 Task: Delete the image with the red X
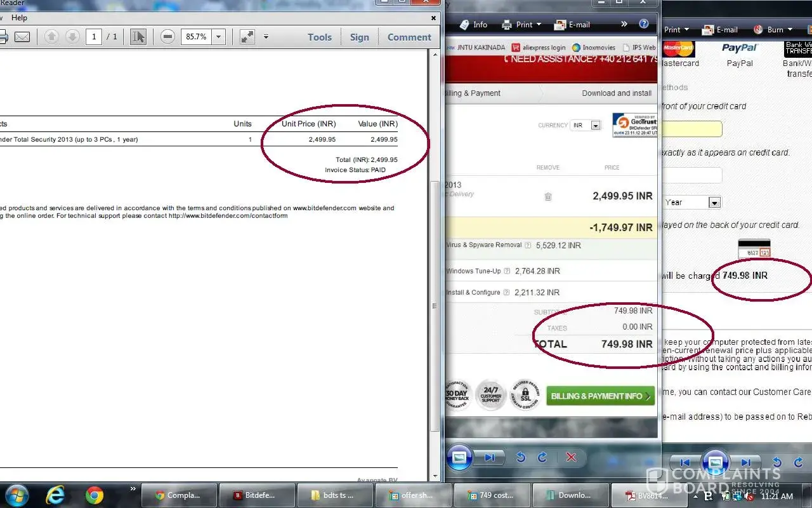pyautogui.click(x=571, y=457)
